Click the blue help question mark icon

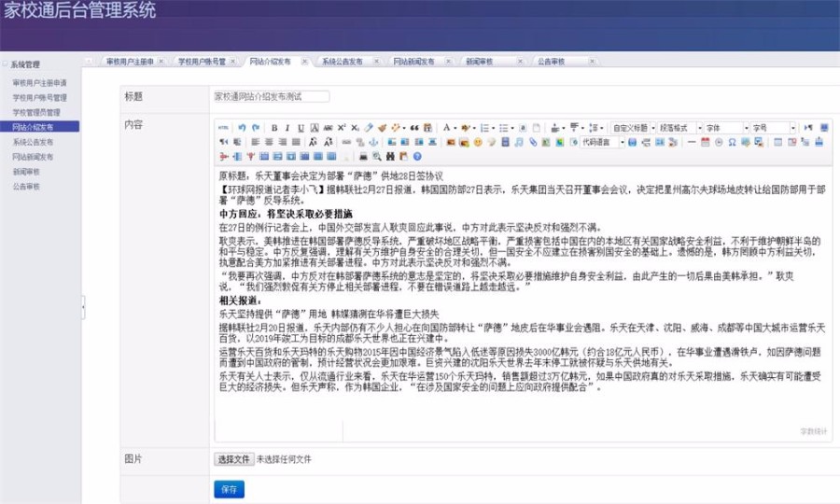pos(417,156)
